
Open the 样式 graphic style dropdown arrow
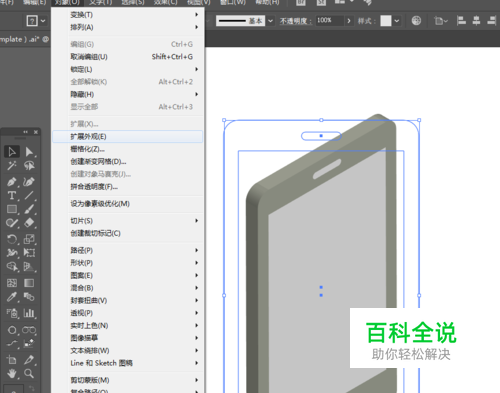click(397, 21)
